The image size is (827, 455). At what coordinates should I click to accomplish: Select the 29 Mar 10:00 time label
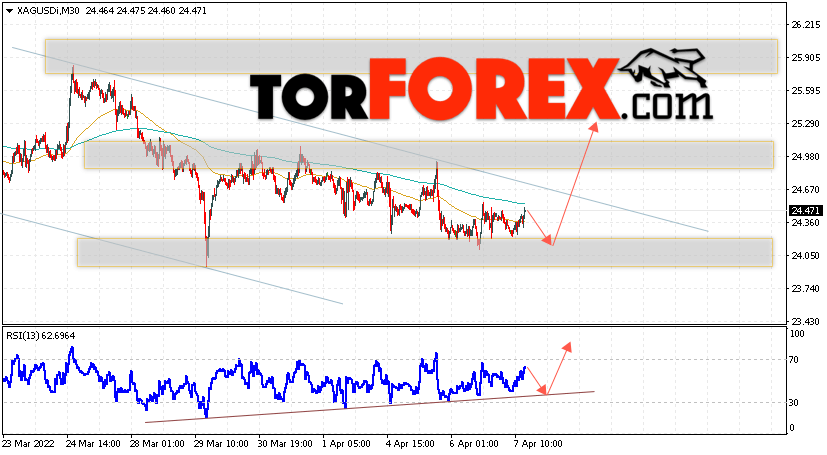pyautogui.click(x=221, y=443)
